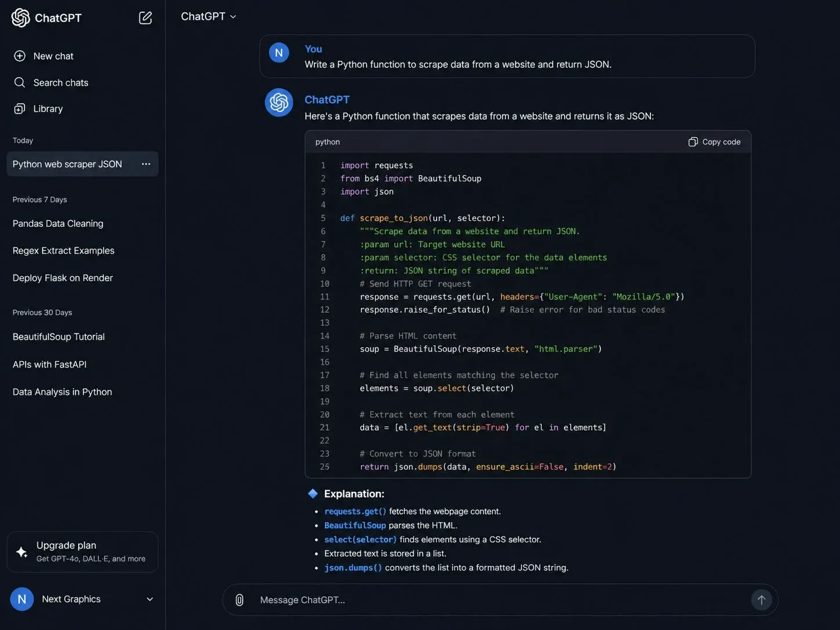
Task: Click the user avatar N beside You
Action: click(279, 53)
